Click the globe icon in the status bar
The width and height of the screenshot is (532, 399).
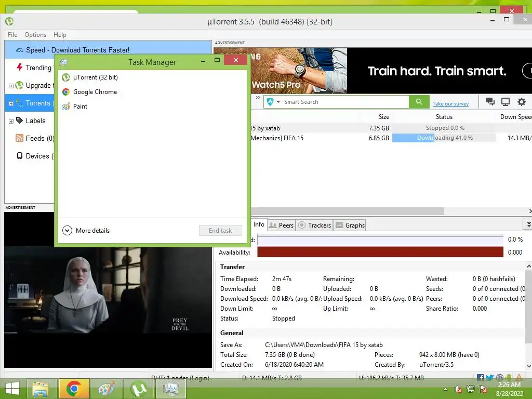[499, 378]
